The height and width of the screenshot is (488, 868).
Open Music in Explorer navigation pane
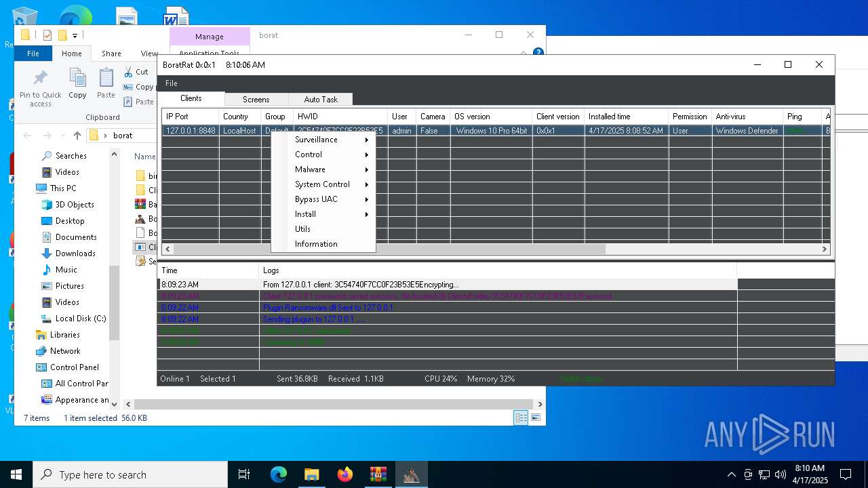coord(66,270)
